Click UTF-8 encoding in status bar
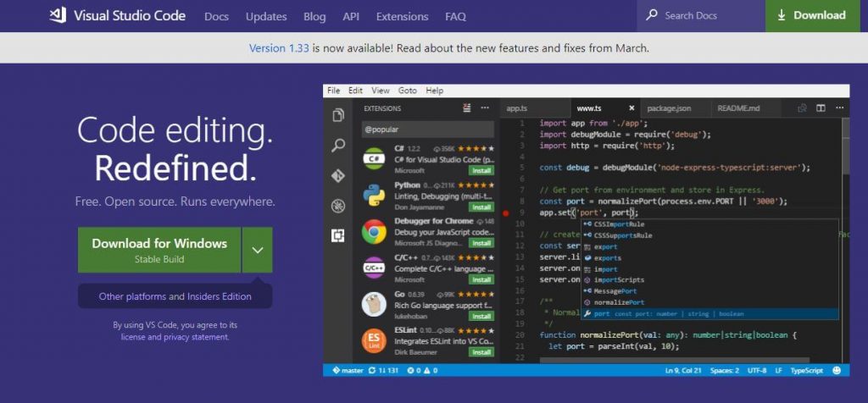This screenshot has width=868, height=403. 756,370
